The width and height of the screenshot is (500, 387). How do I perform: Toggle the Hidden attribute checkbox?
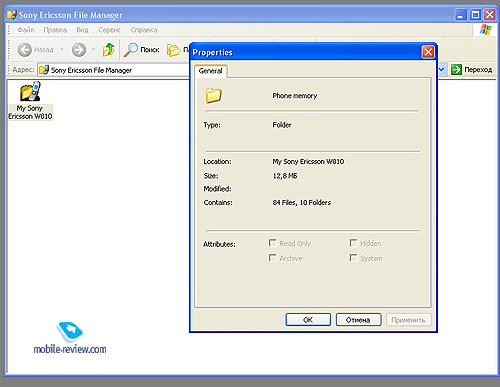353,243
